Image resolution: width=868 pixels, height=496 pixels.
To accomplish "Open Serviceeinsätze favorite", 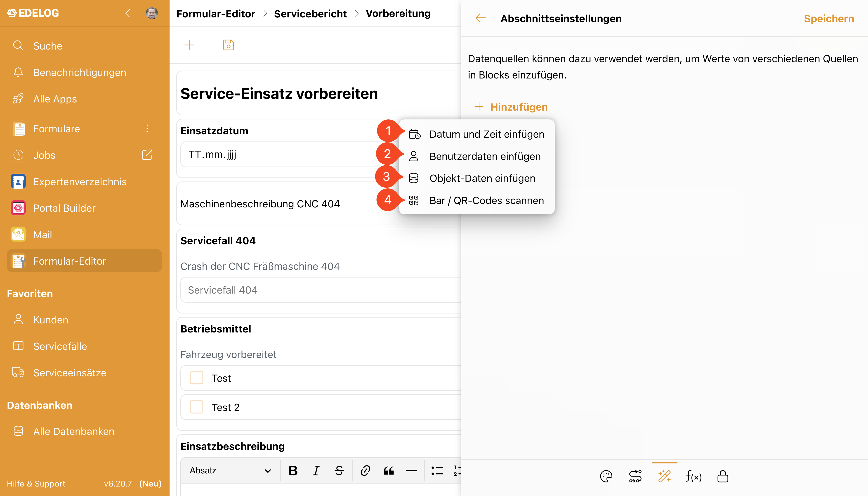I will [x=84, y=373].
